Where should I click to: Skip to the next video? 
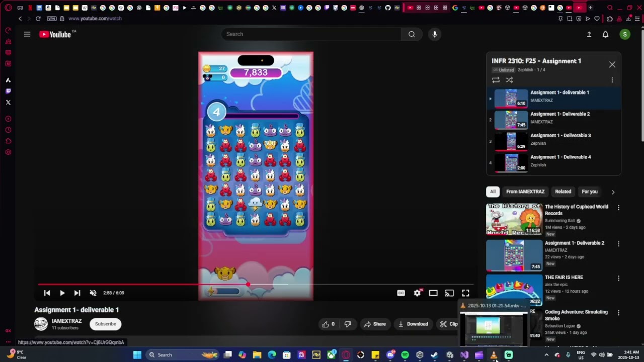(77, 293)
